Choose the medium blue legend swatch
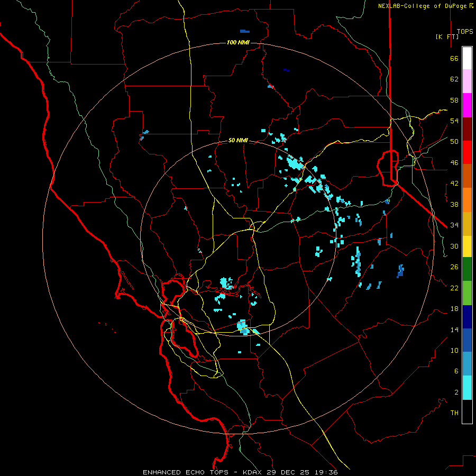This screenshot has width=476, height=476. click(x=467, y=340)
